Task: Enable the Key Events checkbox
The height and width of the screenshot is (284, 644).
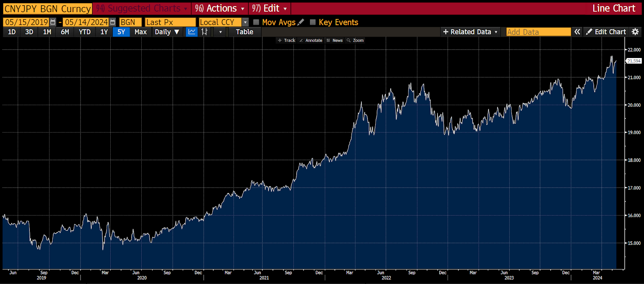Action: point(313,22)
